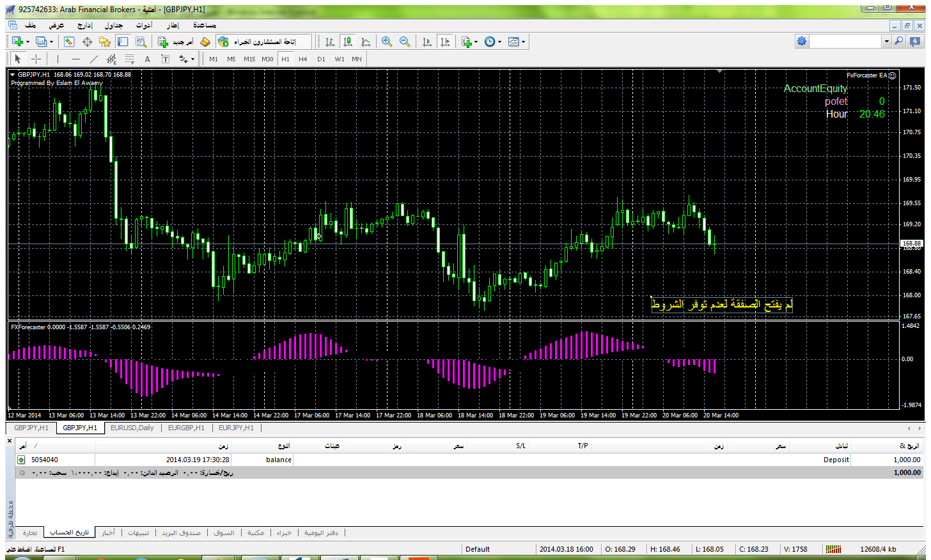
Task: Select the vertical line drawing tool
Action: pyautogui.click(x=58, y=59)
